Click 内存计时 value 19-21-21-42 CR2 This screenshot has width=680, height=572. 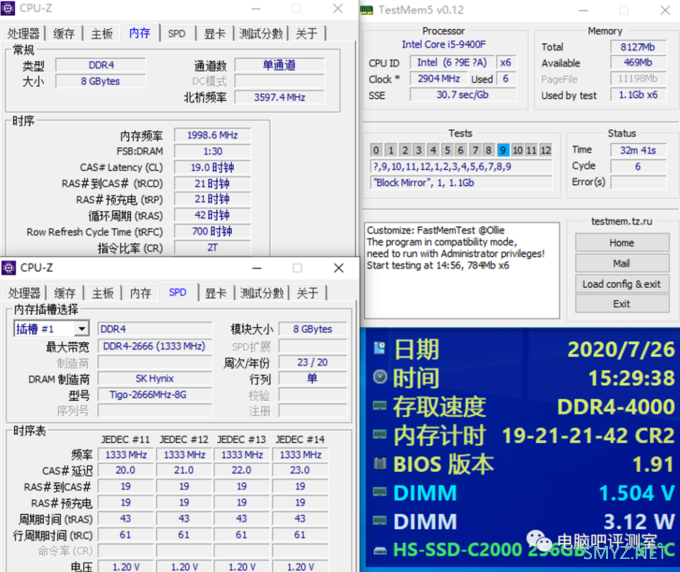coord(588,435)
